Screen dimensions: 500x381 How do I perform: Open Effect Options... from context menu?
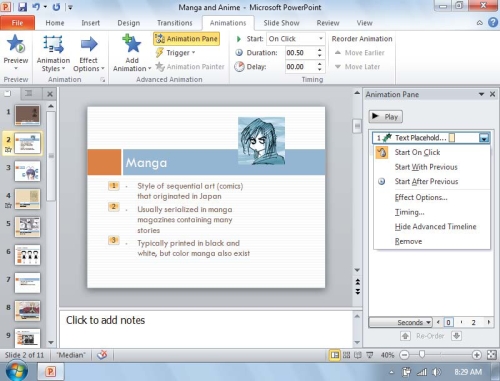click(x=432, y=197)
